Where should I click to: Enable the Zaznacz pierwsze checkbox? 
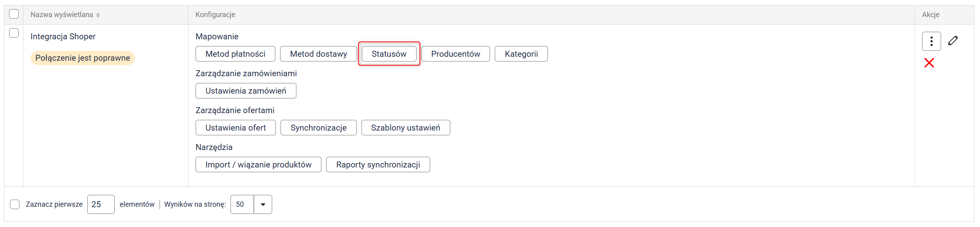pyautogui.click(x=15, y=204)
